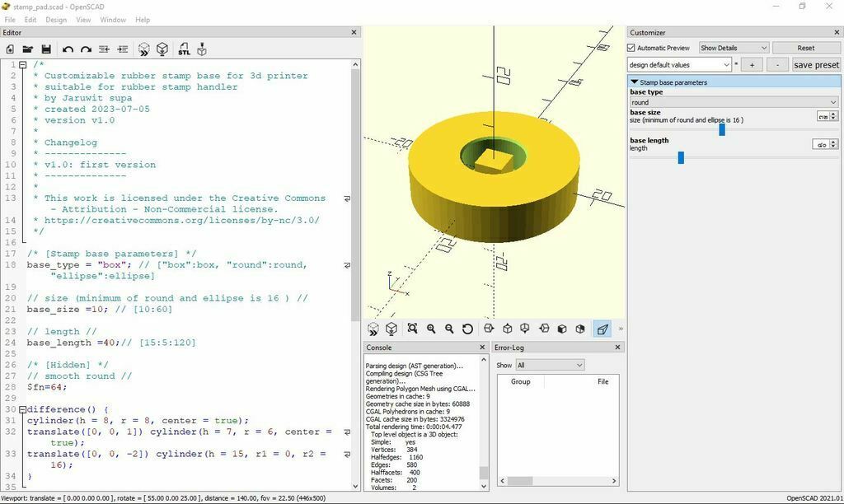Collapse the difference() block fold marker
The width and height of the screenshot is (844, 504).
[23, 409]
